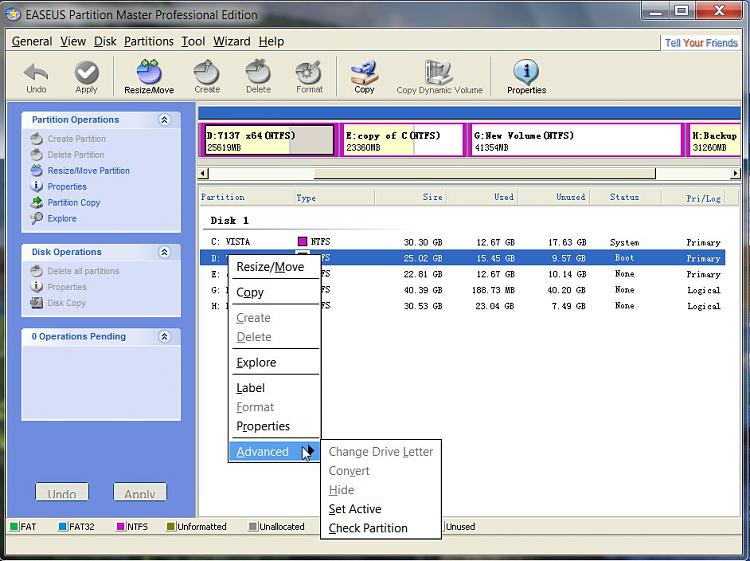Open the Partitions menu
The image size is (750, 561).
click(x=148, y=41)
